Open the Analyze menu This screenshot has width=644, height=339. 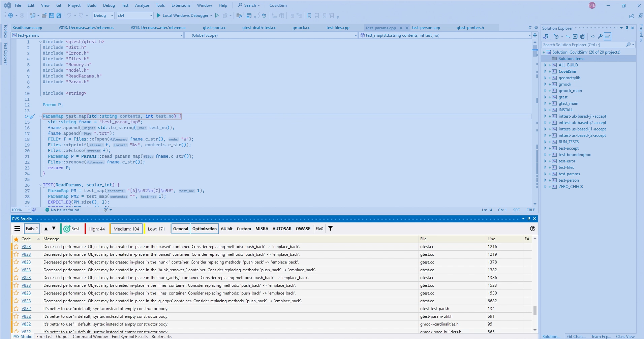pos(142,5)
